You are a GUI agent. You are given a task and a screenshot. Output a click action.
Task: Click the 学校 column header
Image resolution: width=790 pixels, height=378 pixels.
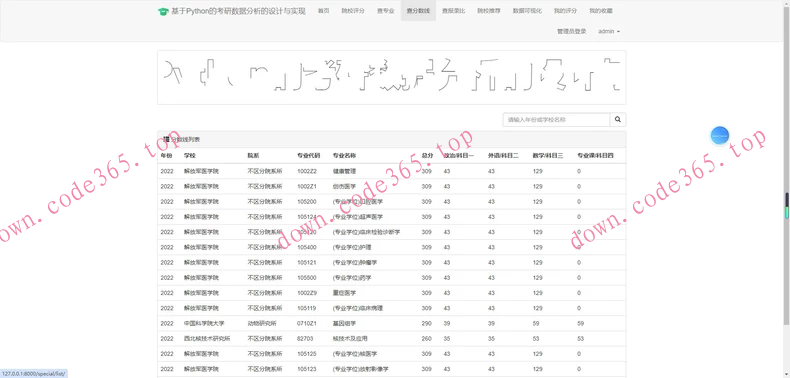click(189, 156)
